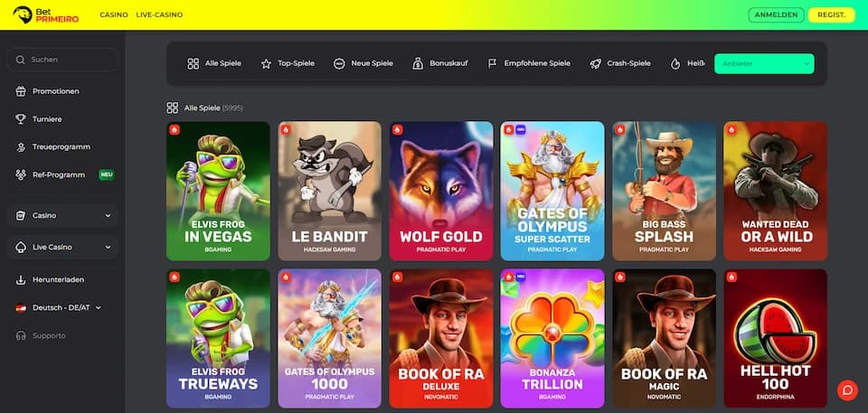Viewport: 868px width, 413px height.
Task: Click the NEU badge on Gates of Olympus Super Scatter
Action: (x=521, y=129)
